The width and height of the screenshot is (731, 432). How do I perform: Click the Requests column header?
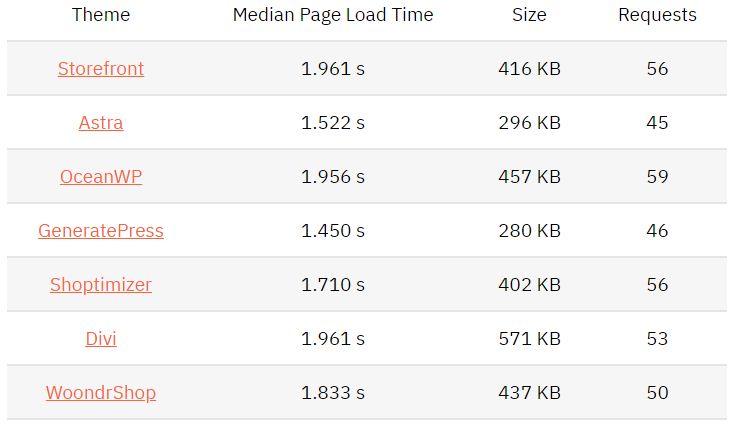[x=657, y=15]
